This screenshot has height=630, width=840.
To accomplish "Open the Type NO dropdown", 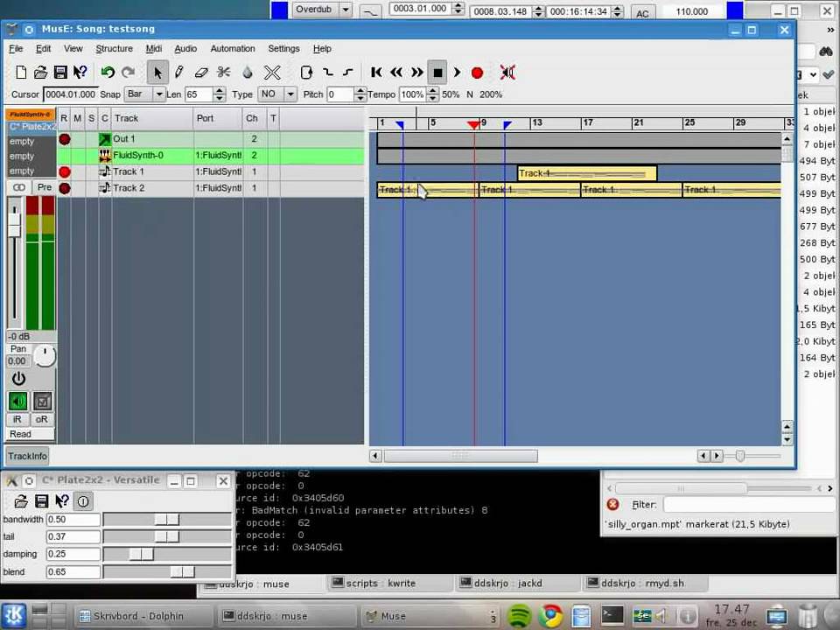I will [x=277, y=94].
